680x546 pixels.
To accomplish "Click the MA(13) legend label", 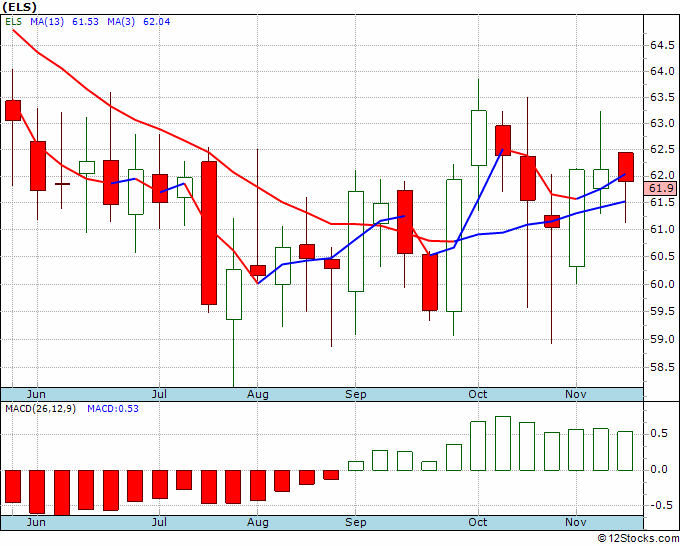I will coord(47,22).
